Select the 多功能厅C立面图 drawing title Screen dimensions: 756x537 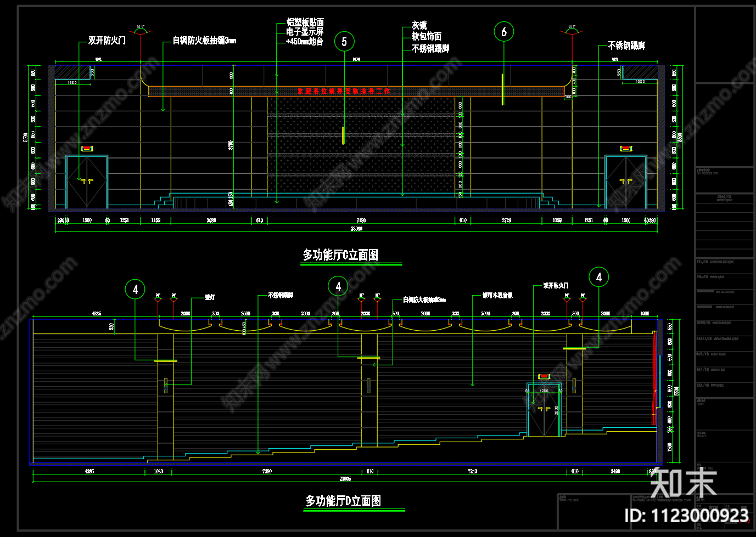tap(340, 255)
